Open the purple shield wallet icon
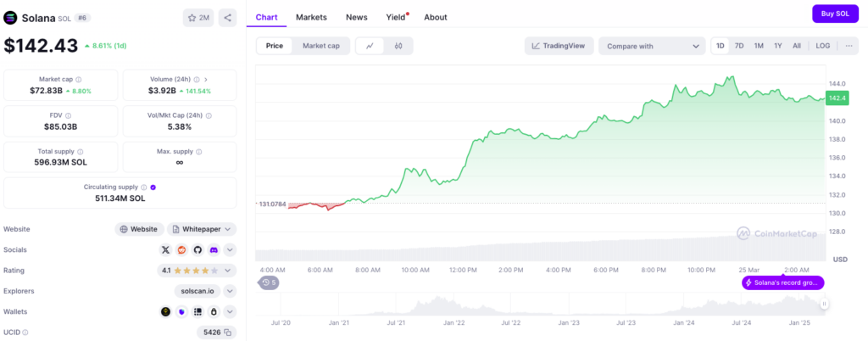The height and width of the screenshot is (341, 868). click(x=181, y=312)
